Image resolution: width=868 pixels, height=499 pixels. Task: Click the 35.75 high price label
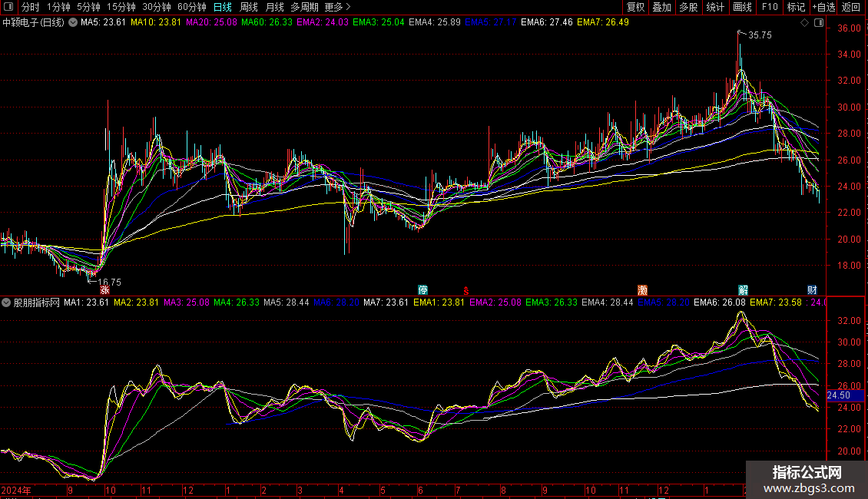760,35
